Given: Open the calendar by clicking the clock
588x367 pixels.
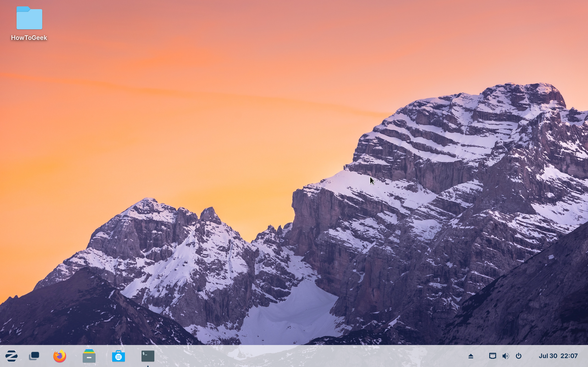Looking at the screenshot, I should [x=558, y=356].
